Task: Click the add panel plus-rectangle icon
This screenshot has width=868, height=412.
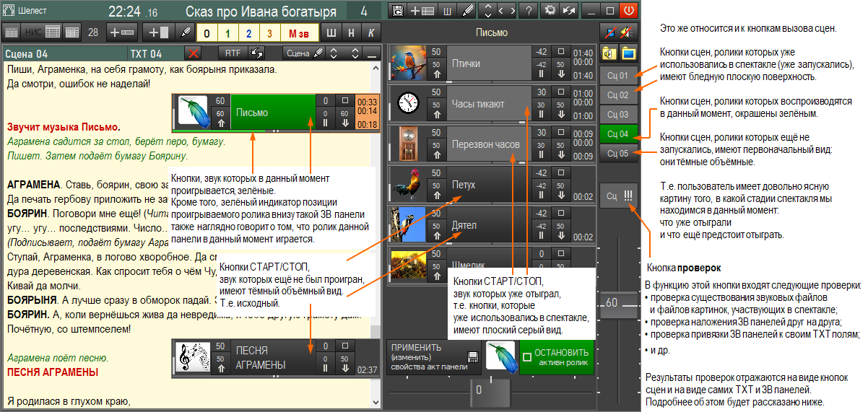Action: tap(159, 32)
